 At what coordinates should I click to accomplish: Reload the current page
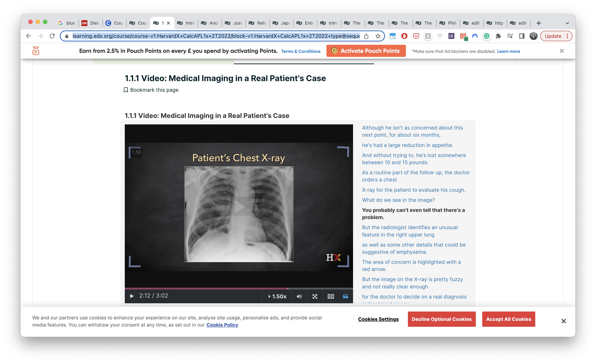click(x=52, y=36)
